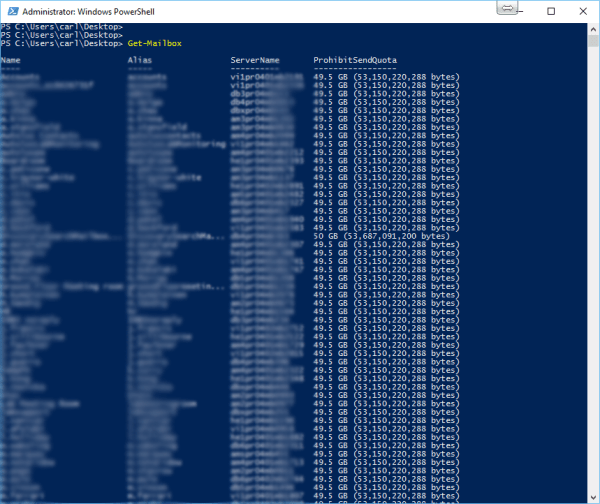This screenshot has height=504, width=600.
Task: Click the first 49.5 GB quota value
Action: (386, 77)
